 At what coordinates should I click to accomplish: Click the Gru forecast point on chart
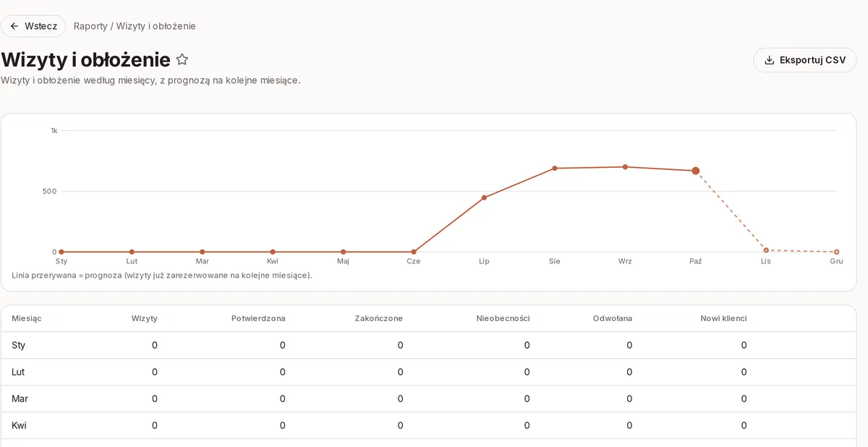[837, 252]
